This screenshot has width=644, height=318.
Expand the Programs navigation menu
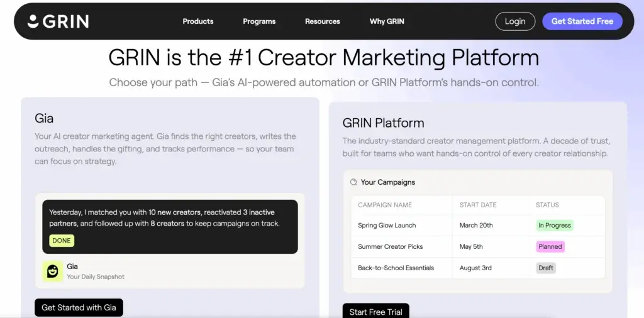tap(259, 21)
